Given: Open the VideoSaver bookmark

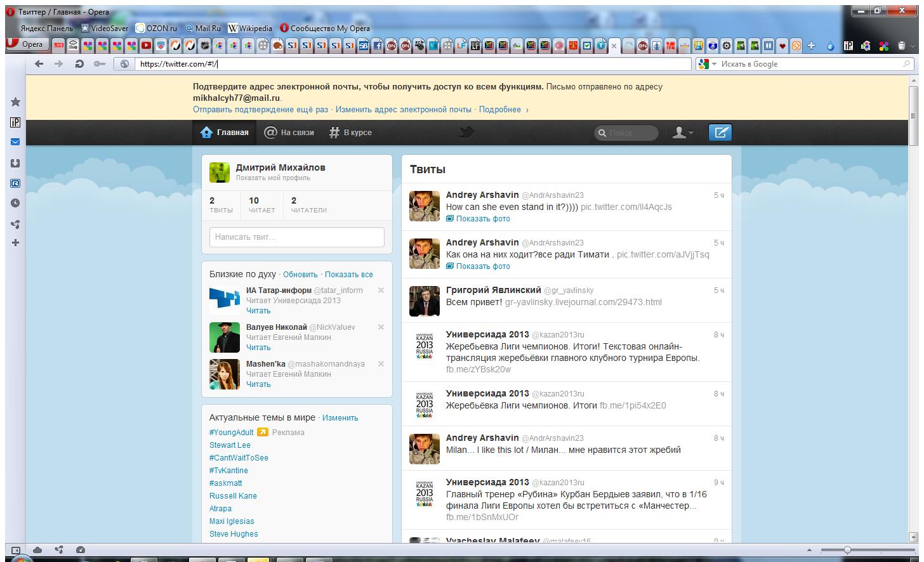Looking at the screenshot, I should (x=105, y=28).
